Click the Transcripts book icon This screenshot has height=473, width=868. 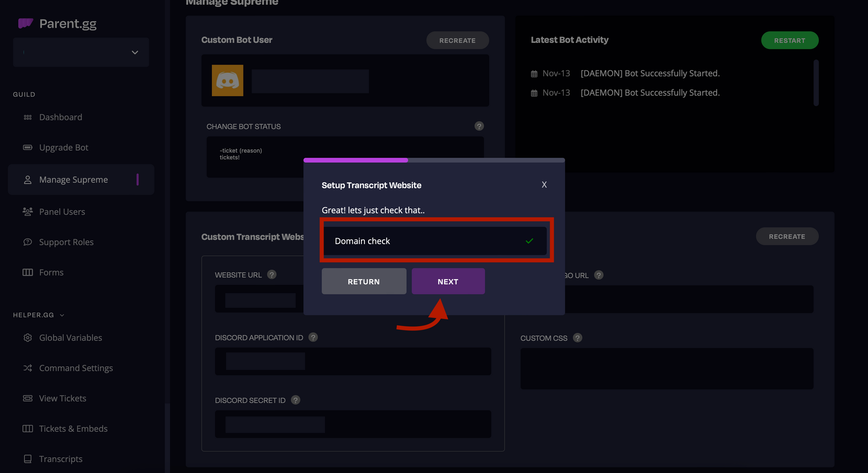click(x=28, y=459)
